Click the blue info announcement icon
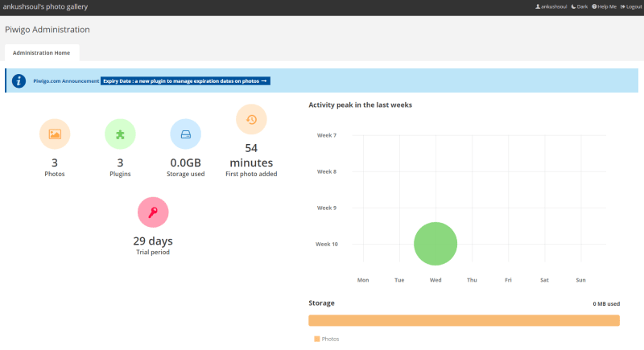 (19, 81)
